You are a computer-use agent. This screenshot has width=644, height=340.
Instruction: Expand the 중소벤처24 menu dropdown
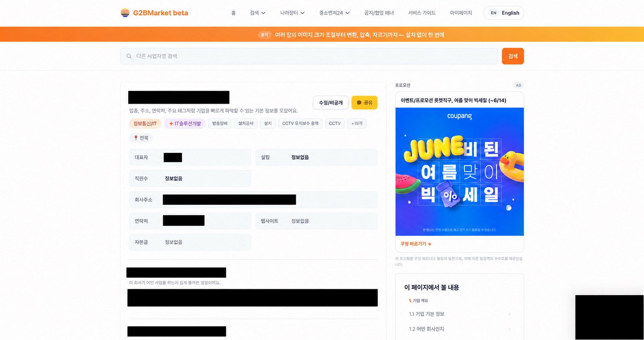(x=334, y=13)
